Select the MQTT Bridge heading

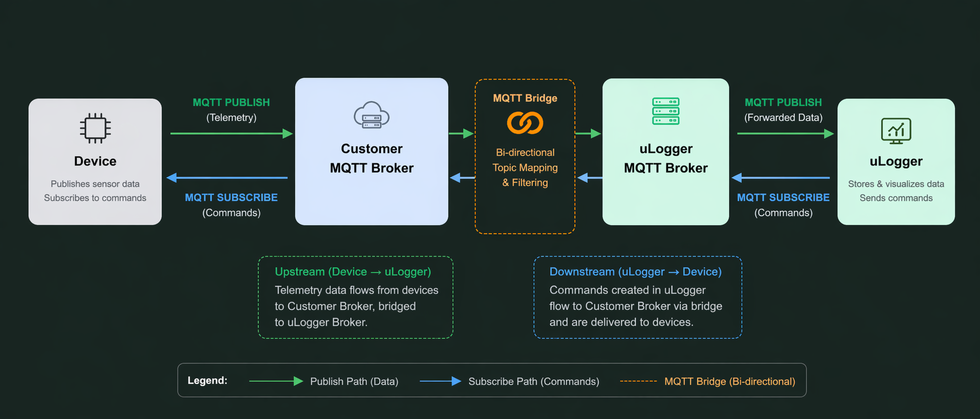525,98
